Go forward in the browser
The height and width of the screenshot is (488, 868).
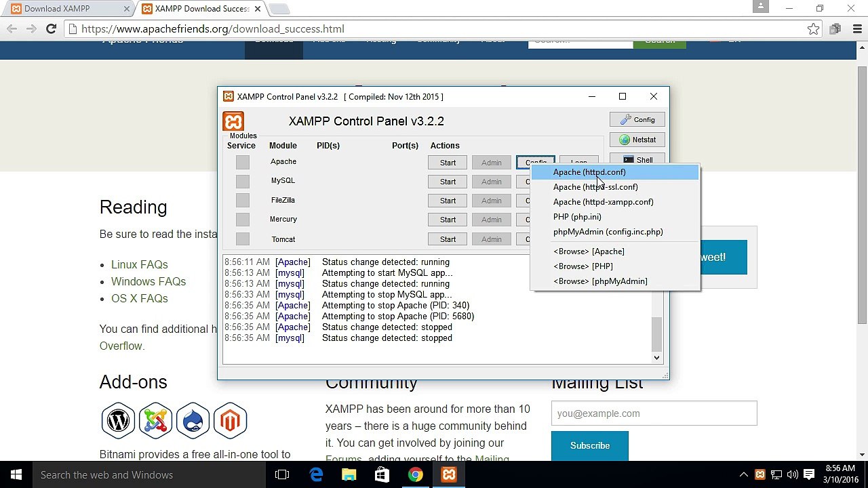(31, 29)
